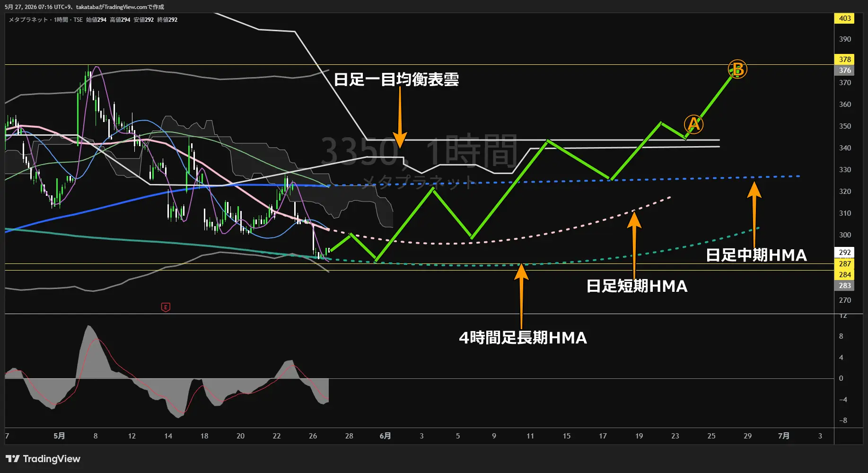Click date 18 on the time axis

204,436
